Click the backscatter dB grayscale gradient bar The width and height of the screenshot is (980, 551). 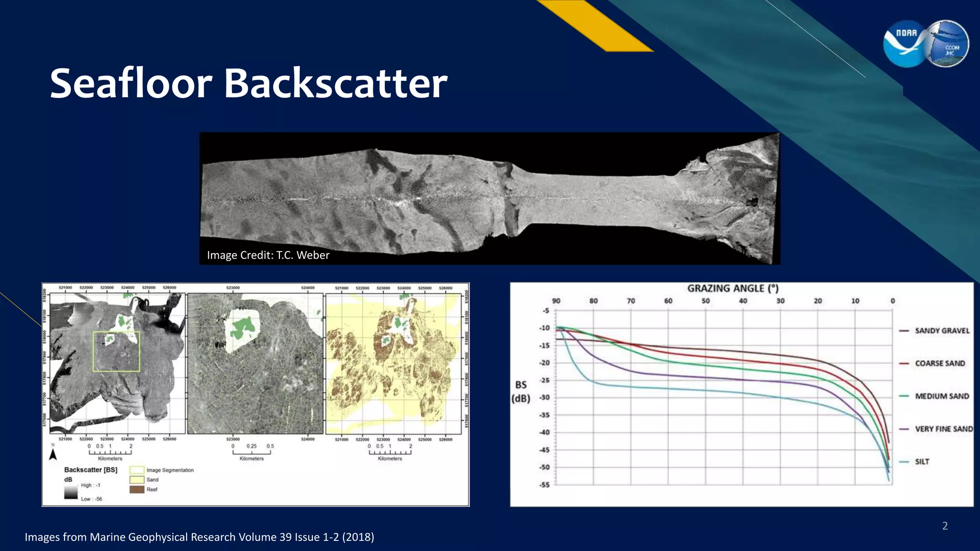(x=71, y=492)
